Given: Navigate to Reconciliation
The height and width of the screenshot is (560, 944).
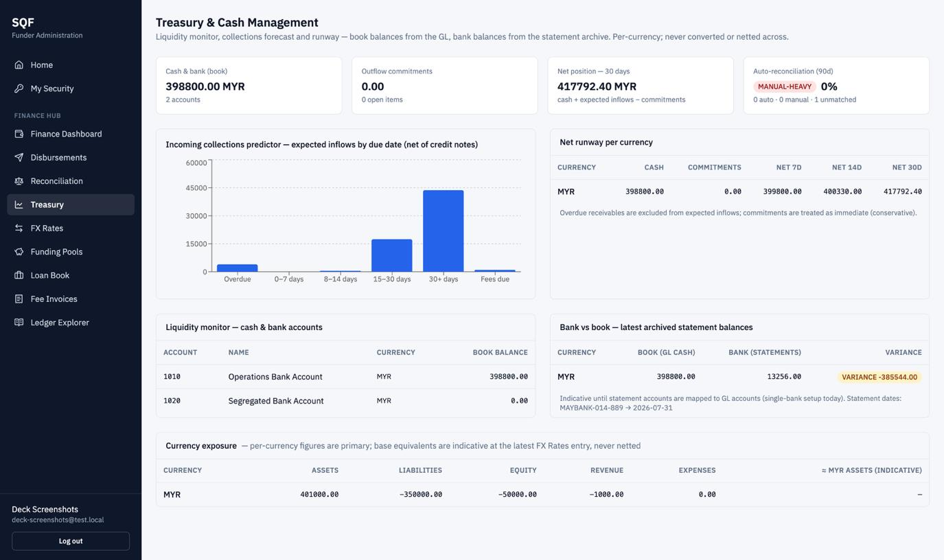Looking at the screenshot, I should pos(71,181).
